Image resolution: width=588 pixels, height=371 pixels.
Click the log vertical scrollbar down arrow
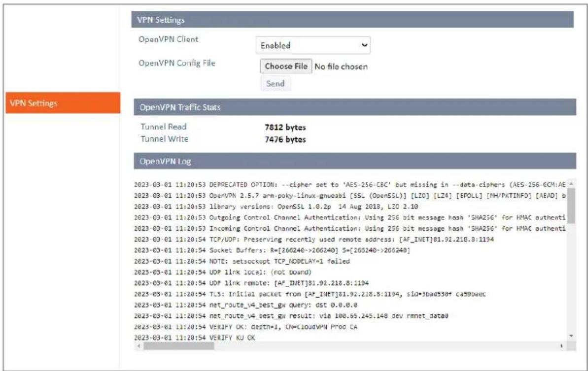tap(571, 336)
